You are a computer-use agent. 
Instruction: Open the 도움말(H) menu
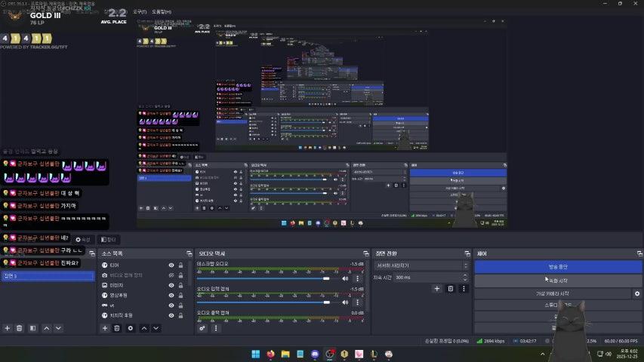(x=162, y=12)
